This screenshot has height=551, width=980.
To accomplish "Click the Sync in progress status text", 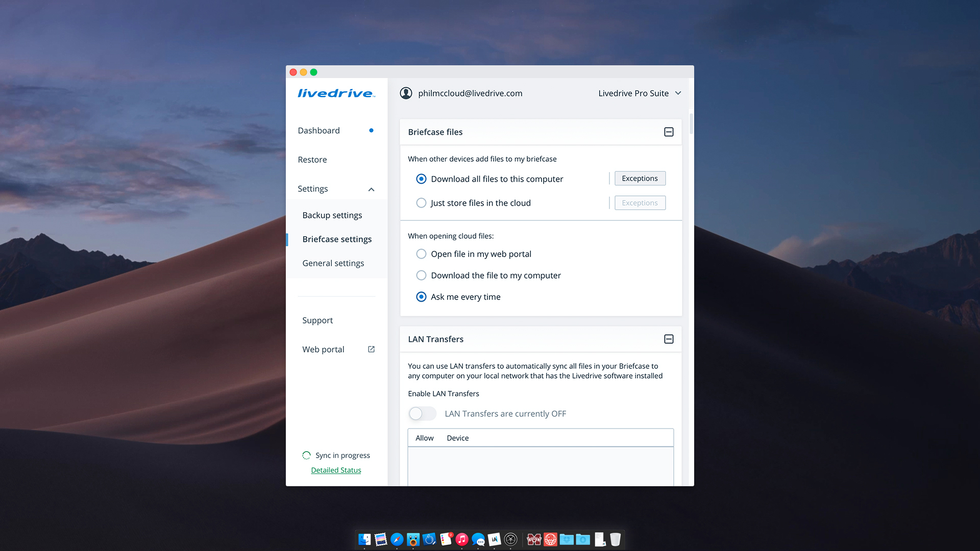I will (342, 456).
